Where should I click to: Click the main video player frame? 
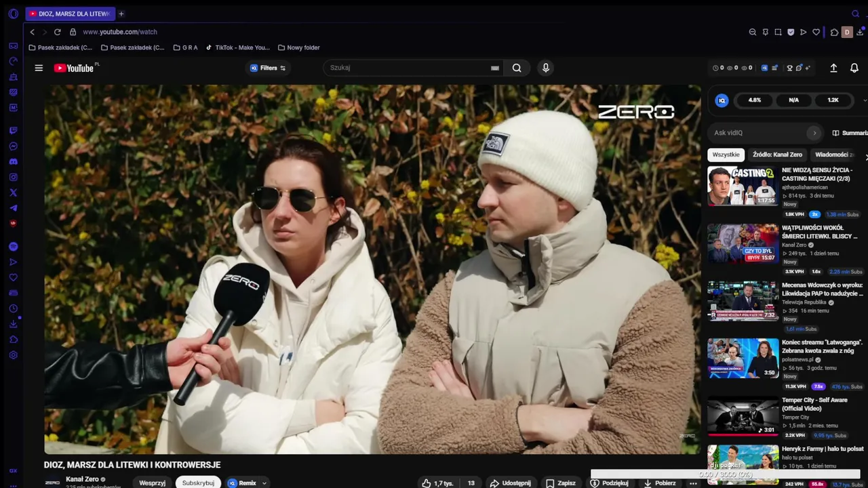(372, 269)
